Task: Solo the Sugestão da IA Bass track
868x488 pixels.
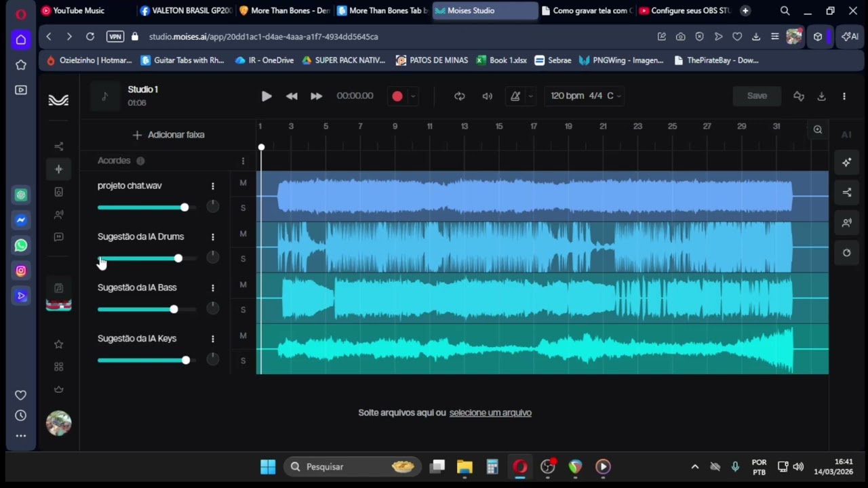Action: pyautogui.click(x=243, y=310)
